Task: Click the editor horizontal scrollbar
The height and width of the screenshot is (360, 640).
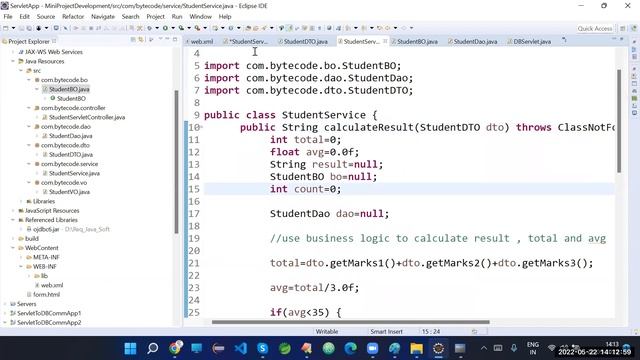Action: coord(351,322)
